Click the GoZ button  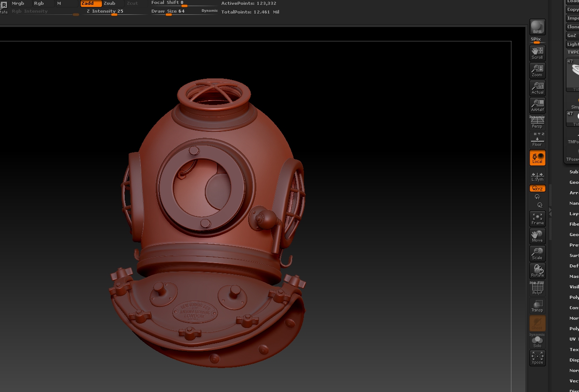click(572, 36)
